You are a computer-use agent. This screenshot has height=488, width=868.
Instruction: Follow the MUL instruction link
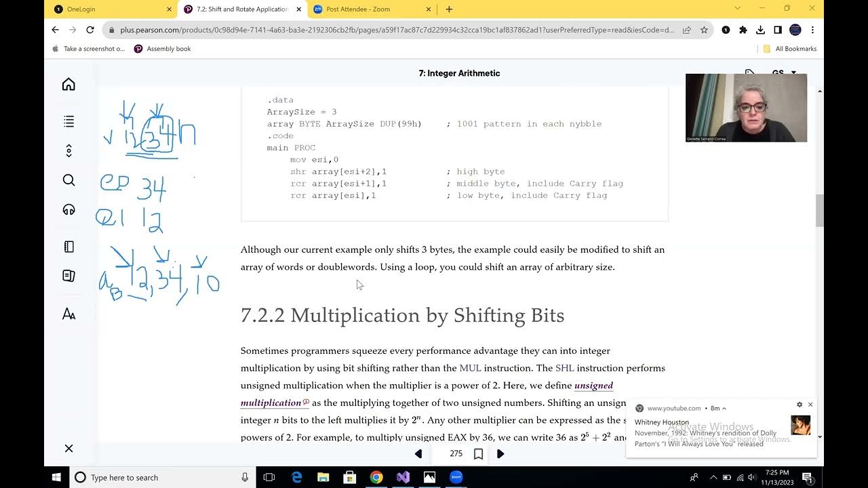pyautogui.click(x=470, y=368)
